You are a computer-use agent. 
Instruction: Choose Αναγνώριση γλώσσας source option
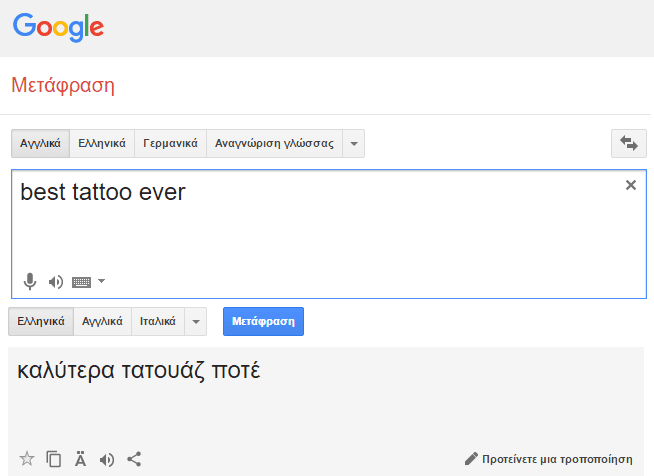(x=274, y=144)
